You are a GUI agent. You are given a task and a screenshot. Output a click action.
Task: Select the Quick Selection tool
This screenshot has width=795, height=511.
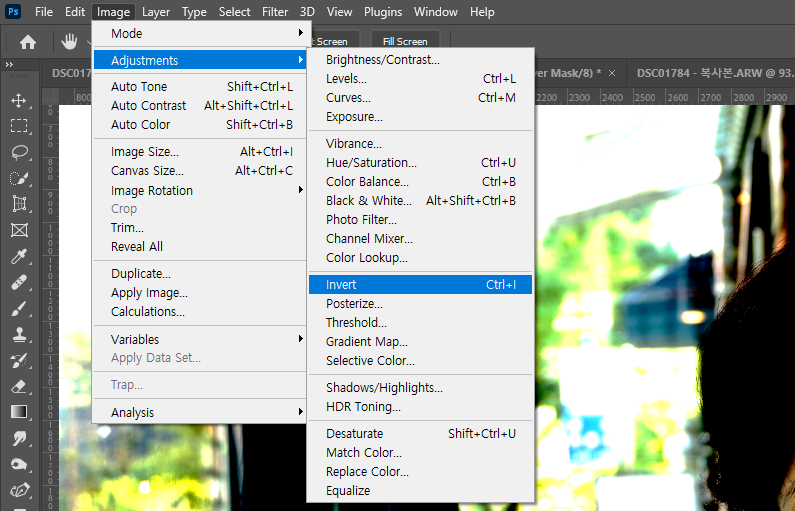point(19,178)
